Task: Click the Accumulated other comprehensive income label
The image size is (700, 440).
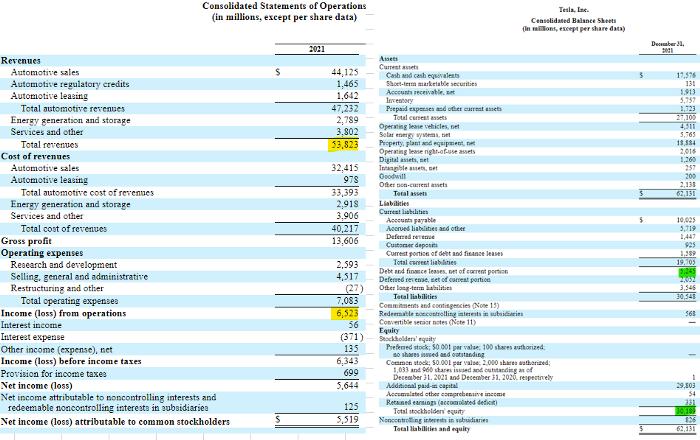Action: (x=446, y=394)
